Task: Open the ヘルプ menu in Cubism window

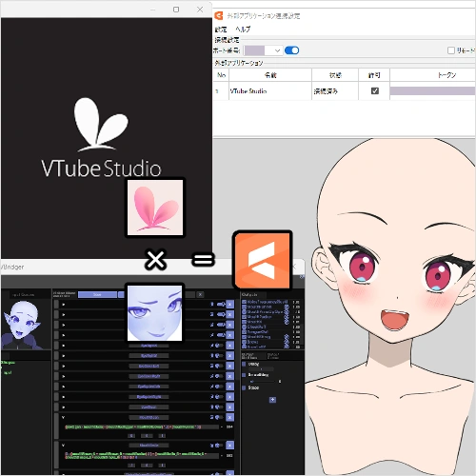Action: (243, 30)
